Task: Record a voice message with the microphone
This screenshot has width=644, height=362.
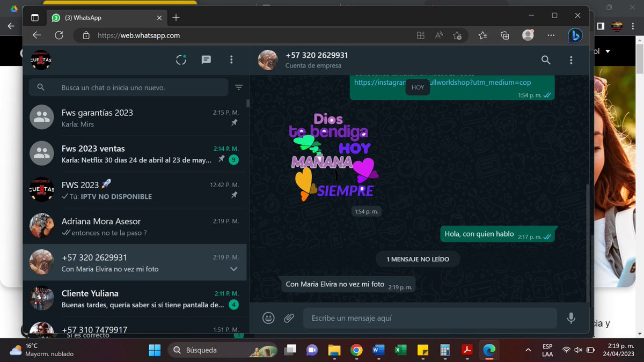Action: click(571, 318)
